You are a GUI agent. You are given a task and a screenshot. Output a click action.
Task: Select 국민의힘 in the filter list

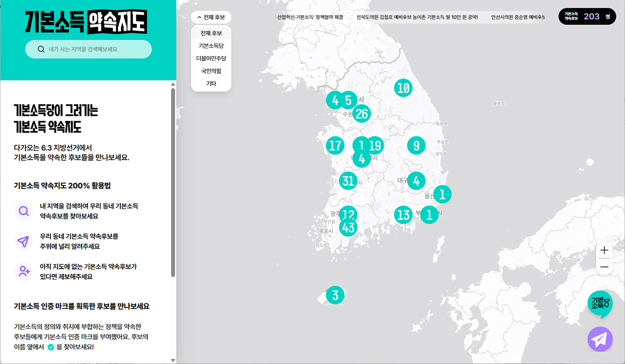(211, 71)
